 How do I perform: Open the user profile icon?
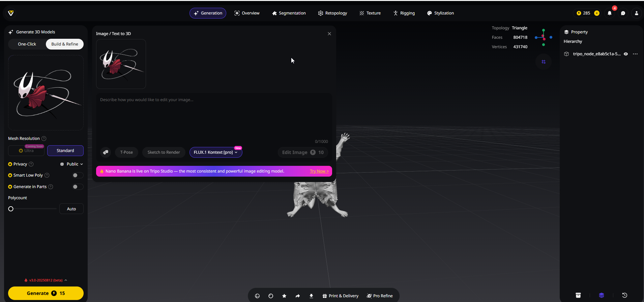(x=637, y=13)
